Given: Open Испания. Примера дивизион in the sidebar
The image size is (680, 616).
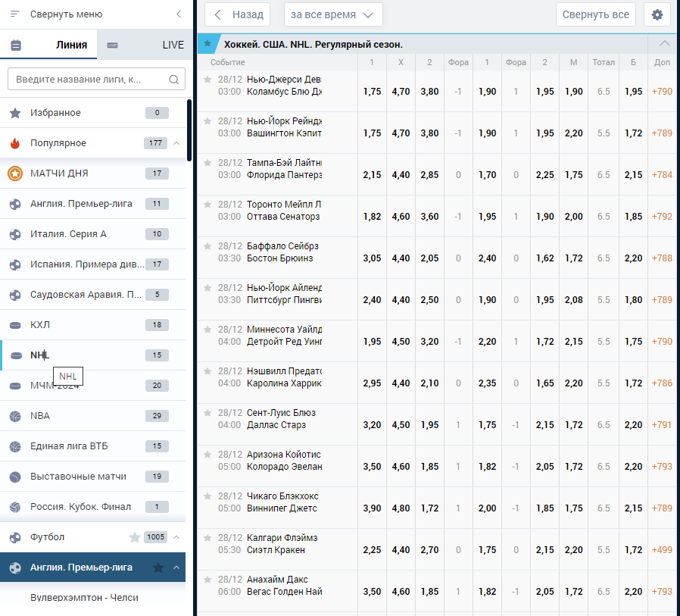Looking at the screenshot, I should (x=93, y=264).
